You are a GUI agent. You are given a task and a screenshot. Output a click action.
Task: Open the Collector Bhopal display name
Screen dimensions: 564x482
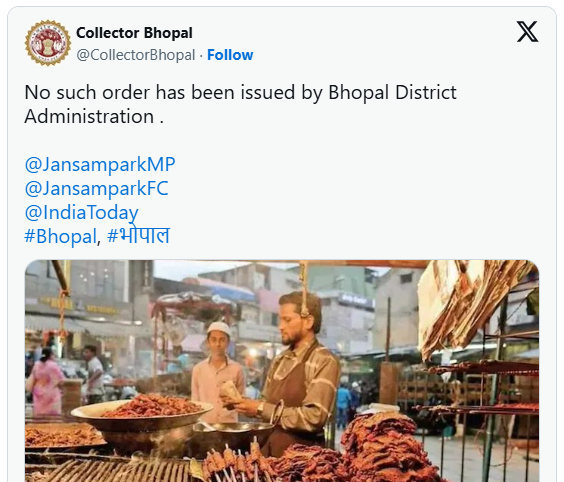click(134, 33)
